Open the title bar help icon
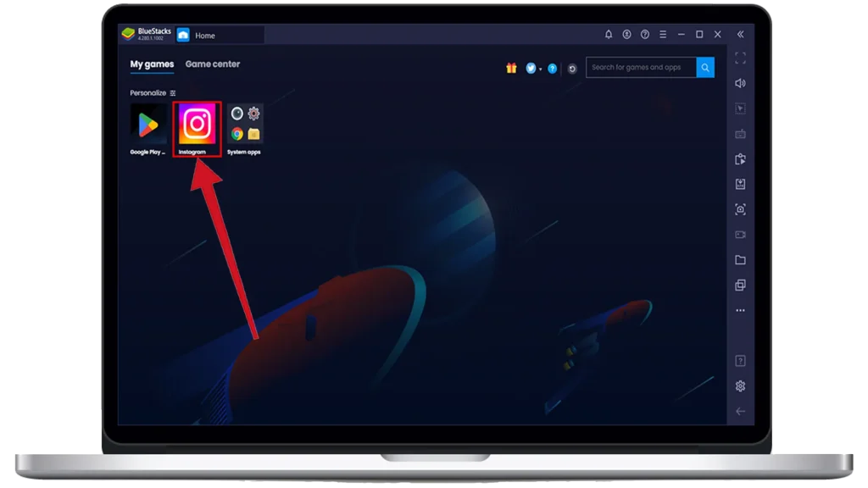 (645, 34)
